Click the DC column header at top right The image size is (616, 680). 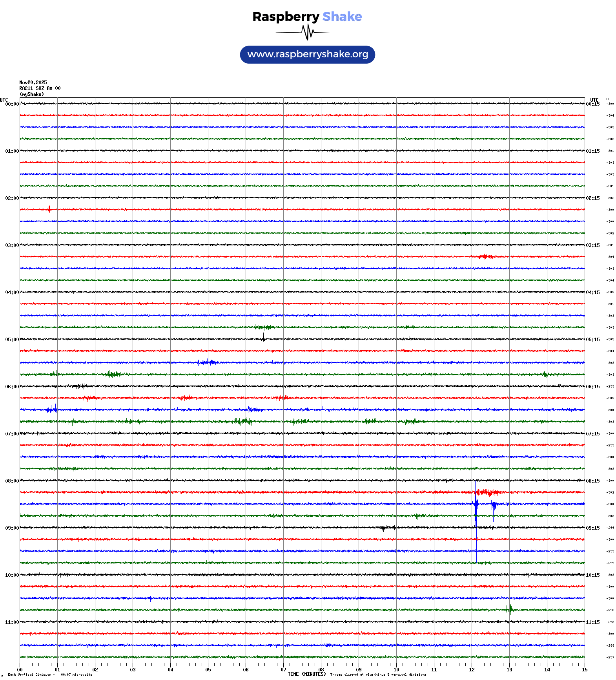click(608, 99)
